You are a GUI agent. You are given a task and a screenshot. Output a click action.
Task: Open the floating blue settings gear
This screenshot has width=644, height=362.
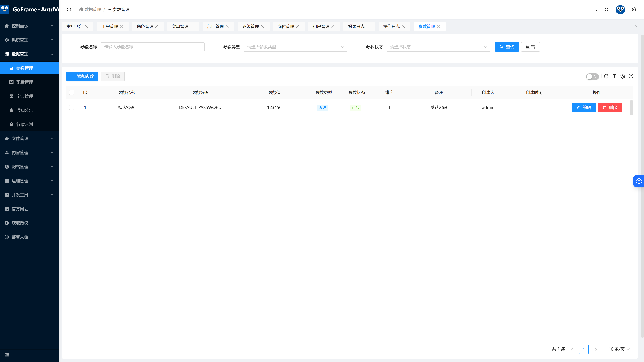[639, 181]
